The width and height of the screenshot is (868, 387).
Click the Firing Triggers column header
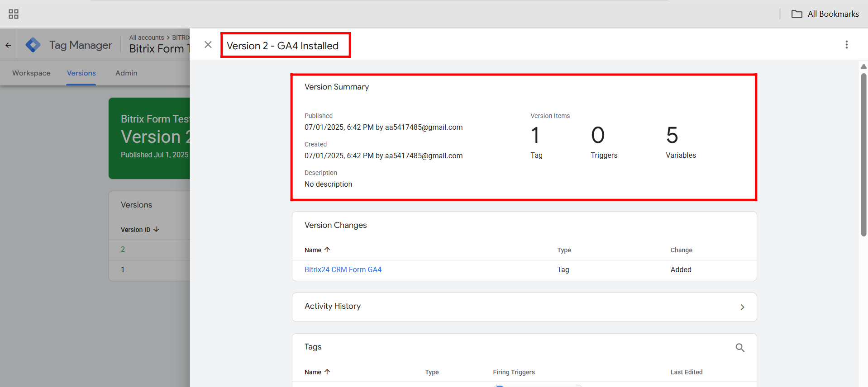click(514, 372)
